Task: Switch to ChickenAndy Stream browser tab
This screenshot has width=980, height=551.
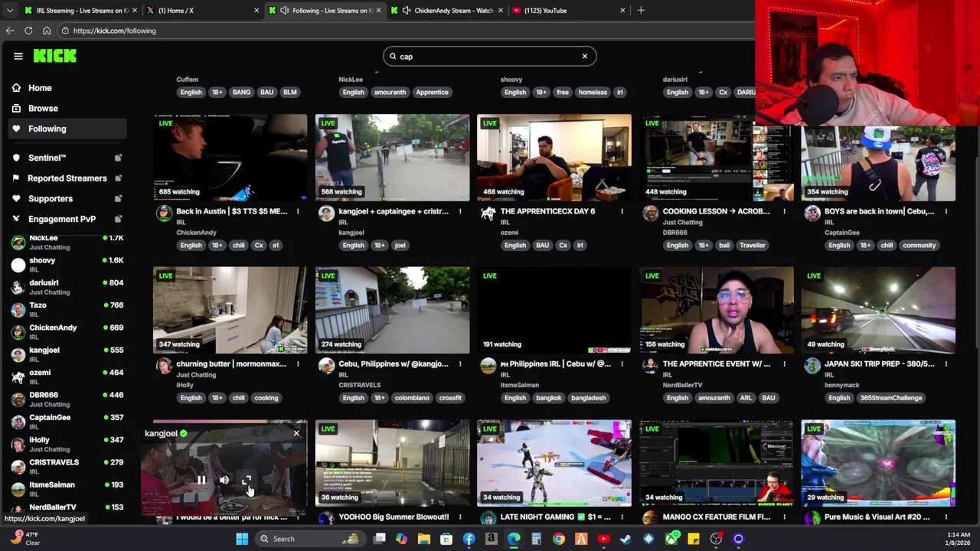Action: click(447, 11)
